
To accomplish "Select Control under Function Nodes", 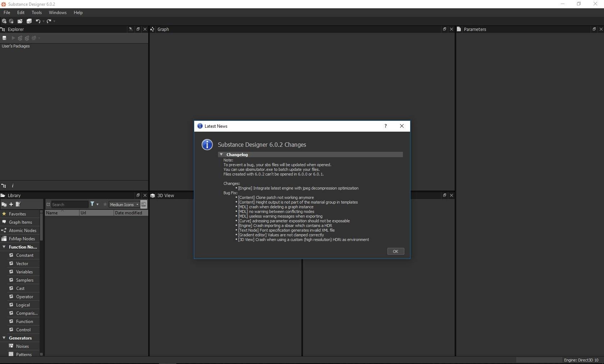I will pyautogui.click(x=23, y=330).
